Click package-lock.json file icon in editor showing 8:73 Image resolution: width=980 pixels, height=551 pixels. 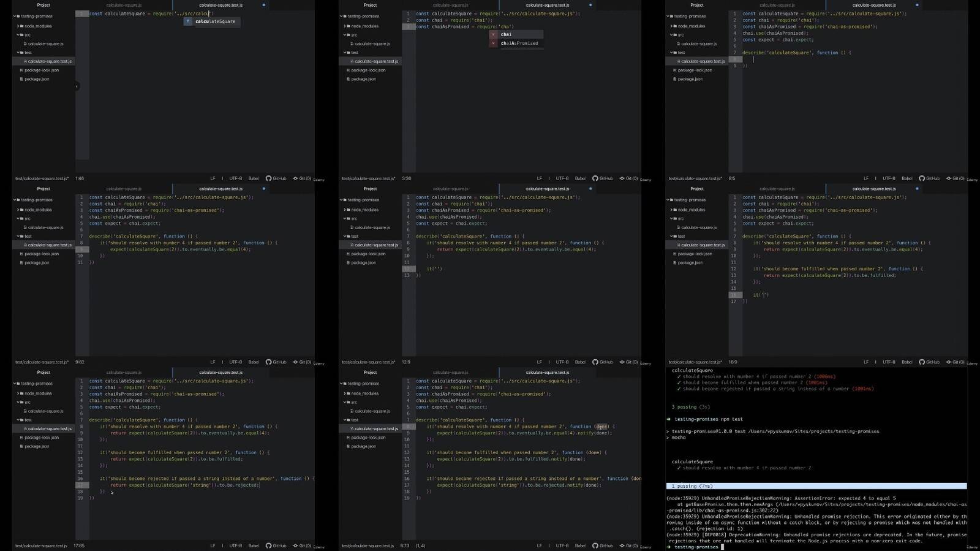(349, 438)
